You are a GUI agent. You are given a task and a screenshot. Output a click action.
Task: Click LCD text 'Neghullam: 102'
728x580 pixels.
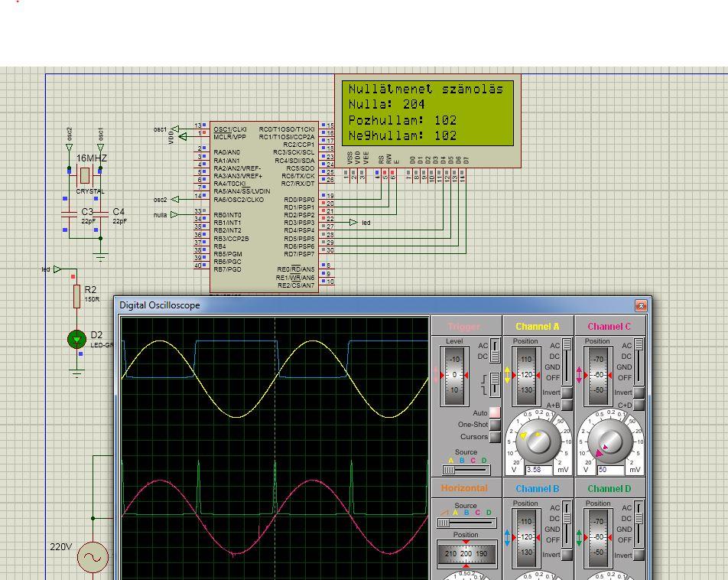coord(402,135)
